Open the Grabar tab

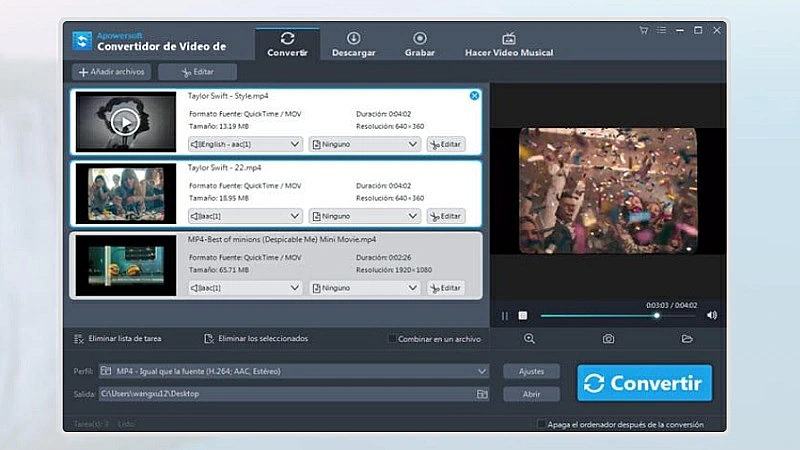420,44
